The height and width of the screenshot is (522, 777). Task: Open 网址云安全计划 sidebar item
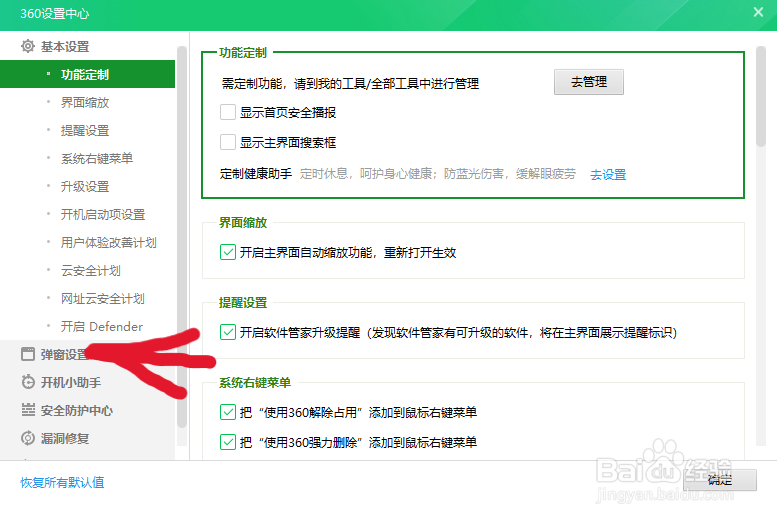103,298
